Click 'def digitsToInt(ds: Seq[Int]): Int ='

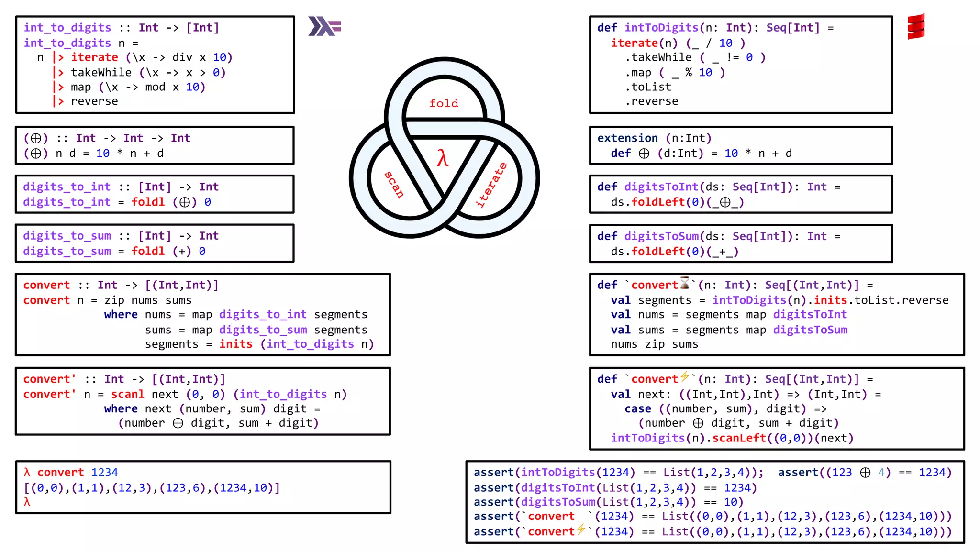pyautogui.click(x=719, y=187)
